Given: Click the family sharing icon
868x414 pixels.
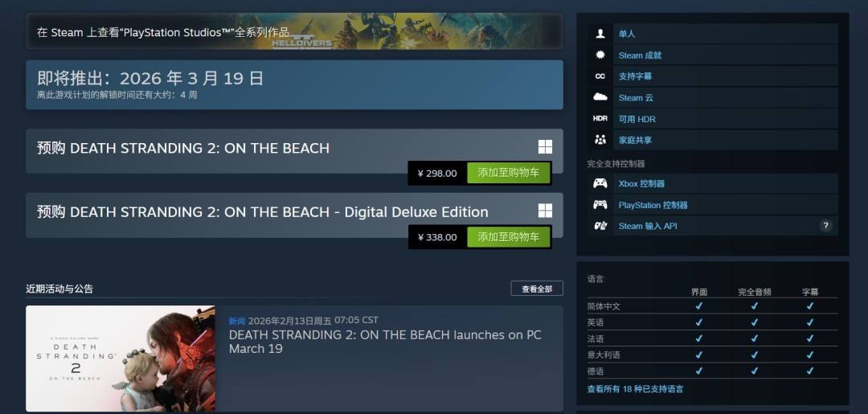Looking at the screenshot, I should coord(600,140).
